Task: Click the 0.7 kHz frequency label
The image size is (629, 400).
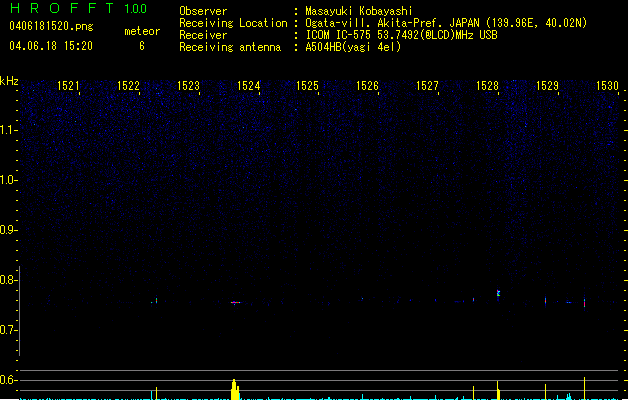Action: coord(8,330)
